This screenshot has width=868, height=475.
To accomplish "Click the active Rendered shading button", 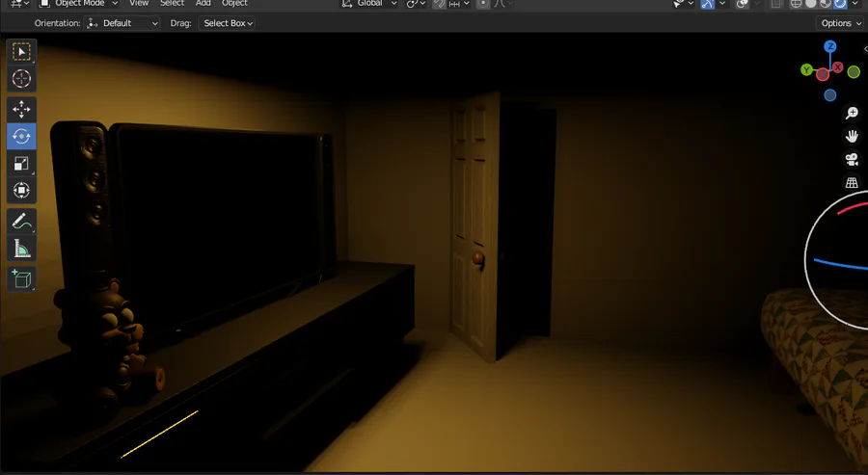I will point(840,4).
